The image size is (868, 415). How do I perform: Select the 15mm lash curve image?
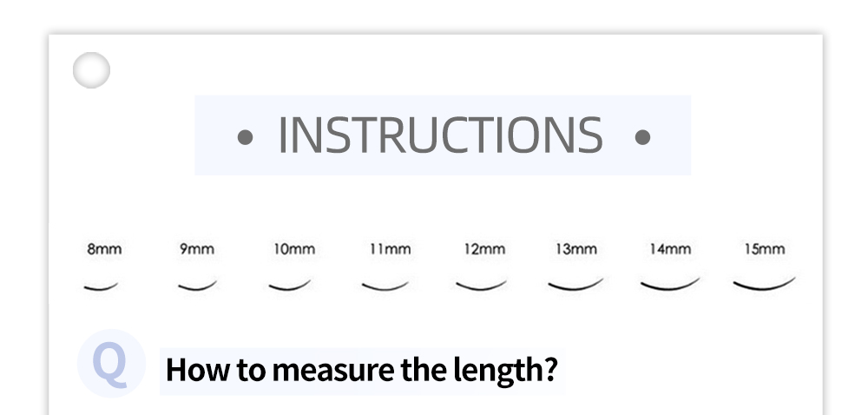[764, 283]
